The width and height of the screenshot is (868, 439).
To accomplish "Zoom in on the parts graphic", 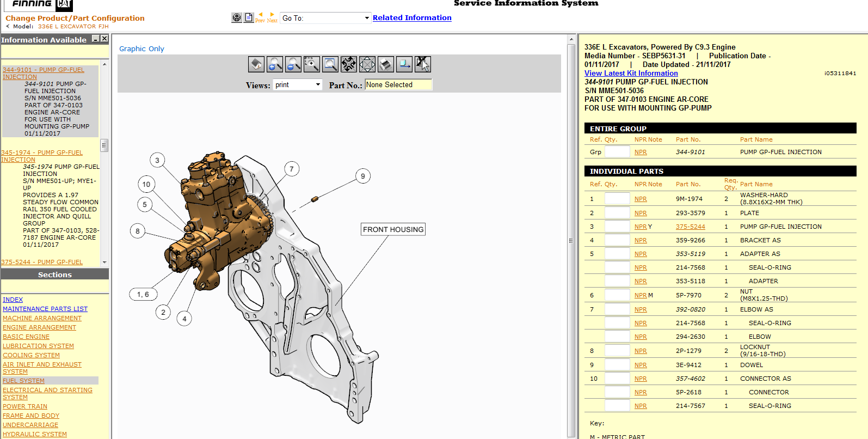I will [x=274, y=64].
